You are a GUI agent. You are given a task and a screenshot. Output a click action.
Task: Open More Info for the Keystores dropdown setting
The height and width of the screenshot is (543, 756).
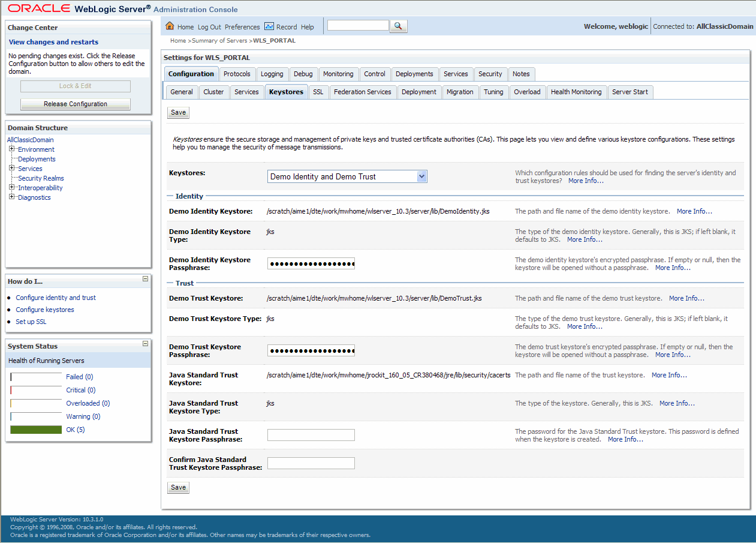(586, 181)
